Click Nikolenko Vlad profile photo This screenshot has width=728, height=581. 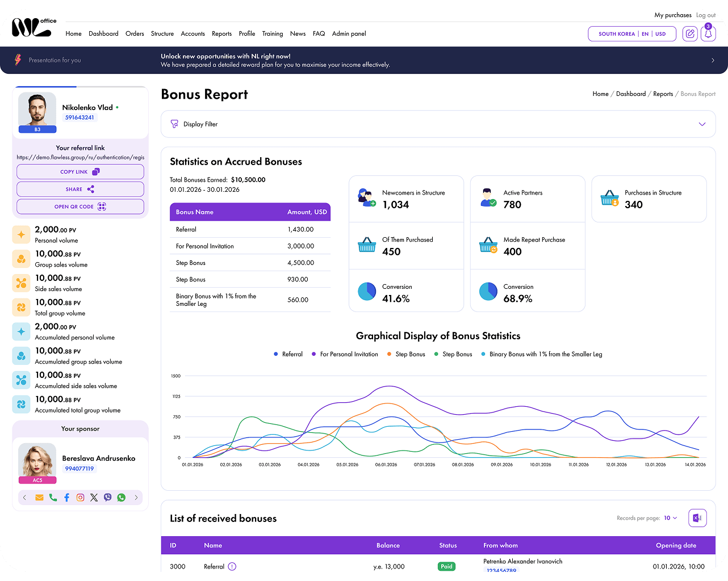(x=37, y=110)
